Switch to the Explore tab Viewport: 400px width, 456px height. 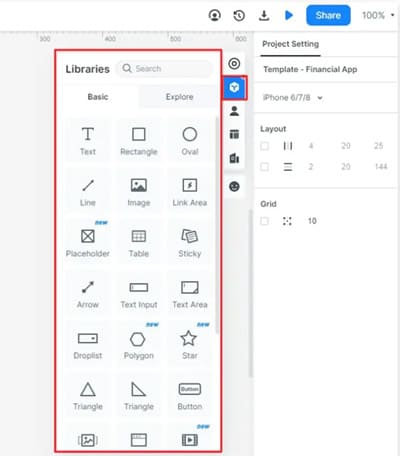pyautogui.click(x=180, y=97)
